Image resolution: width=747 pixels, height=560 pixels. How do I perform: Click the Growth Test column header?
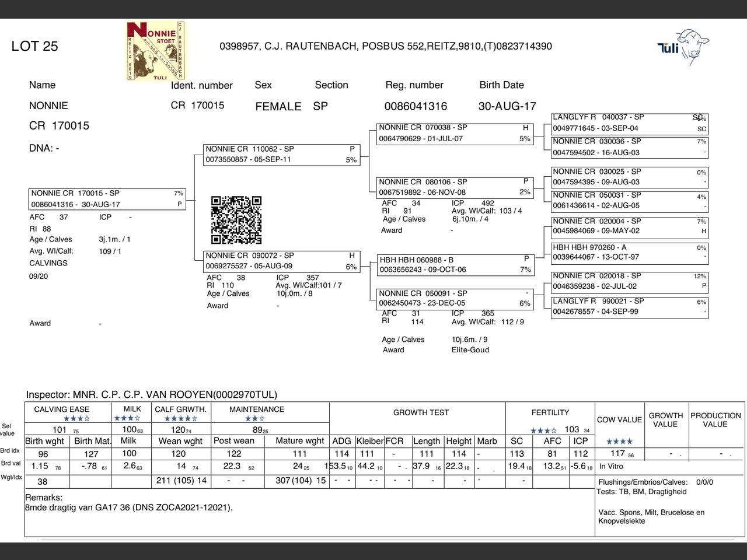coord(421,412)
